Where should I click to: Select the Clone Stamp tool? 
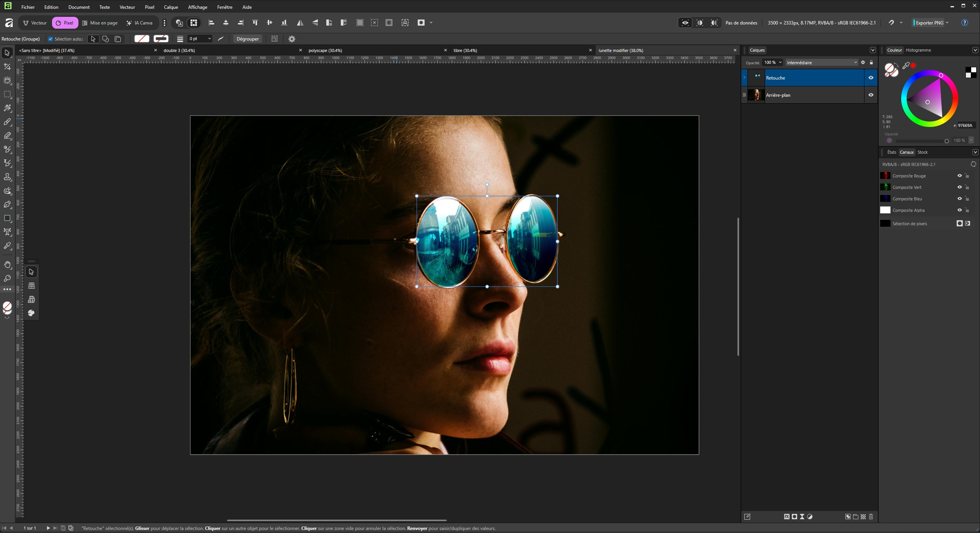click(7, 177)
